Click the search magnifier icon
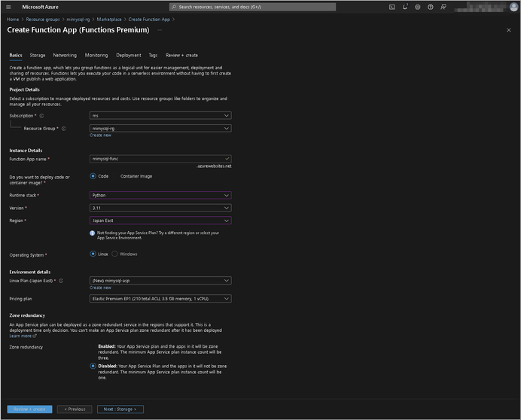Viewport: 521px width, 420px height. pyautogui.click(x=174, y=7)
